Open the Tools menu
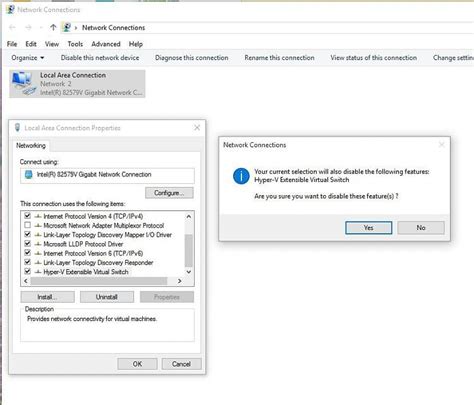Image resolution: width=474 pixels, height=405 pixels. [75, 44]
